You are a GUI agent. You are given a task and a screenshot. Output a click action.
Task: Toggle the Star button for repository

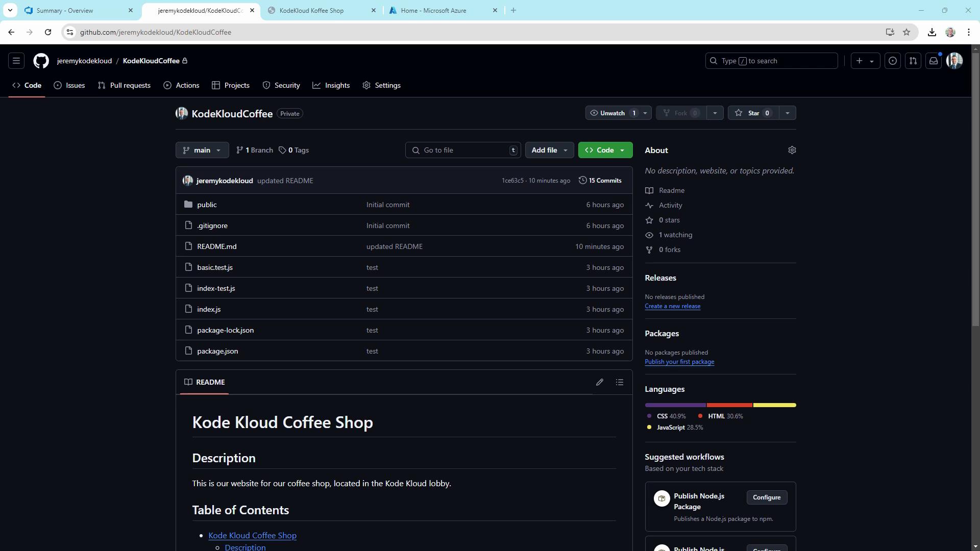click(x=753, y=113)
